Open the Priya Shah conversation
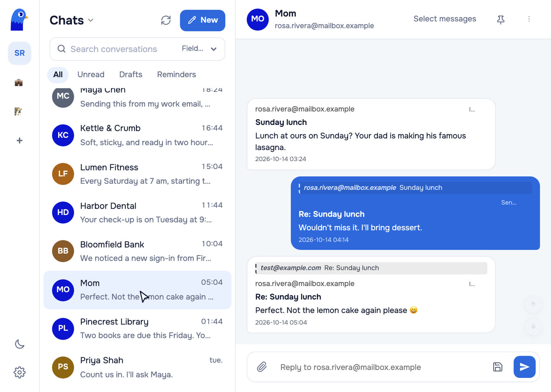 137,367
